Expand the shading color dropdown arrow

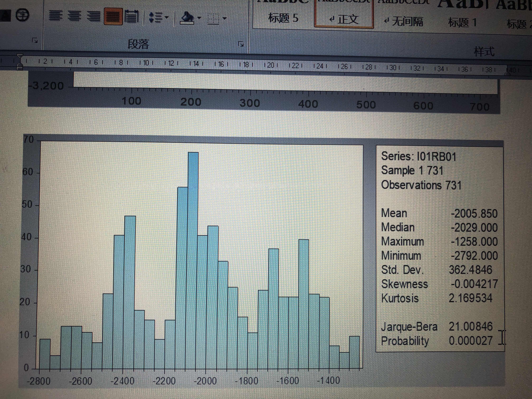click(199, 18)
